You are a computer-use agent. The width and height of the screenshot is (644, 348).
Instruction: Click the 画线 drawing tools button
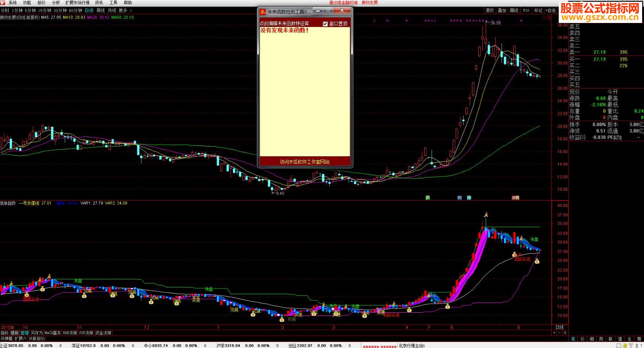click(514, 11)
